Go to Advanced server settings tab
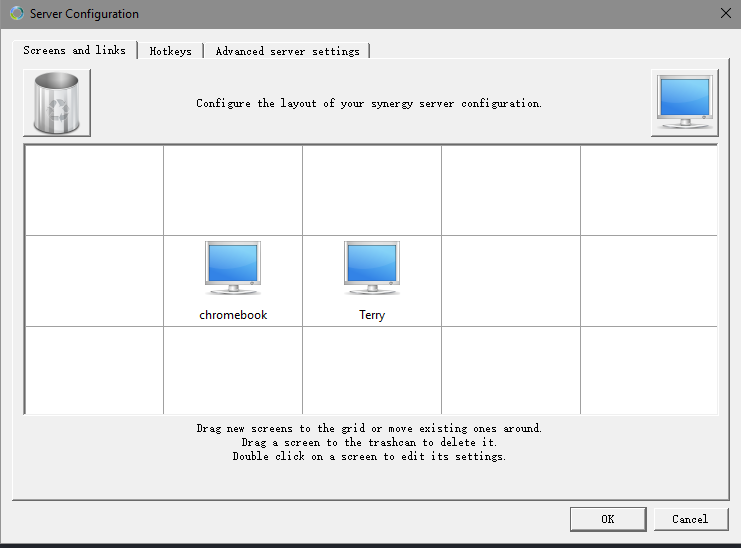This screenshot has height=548, width=741. [x=287, y=51]
